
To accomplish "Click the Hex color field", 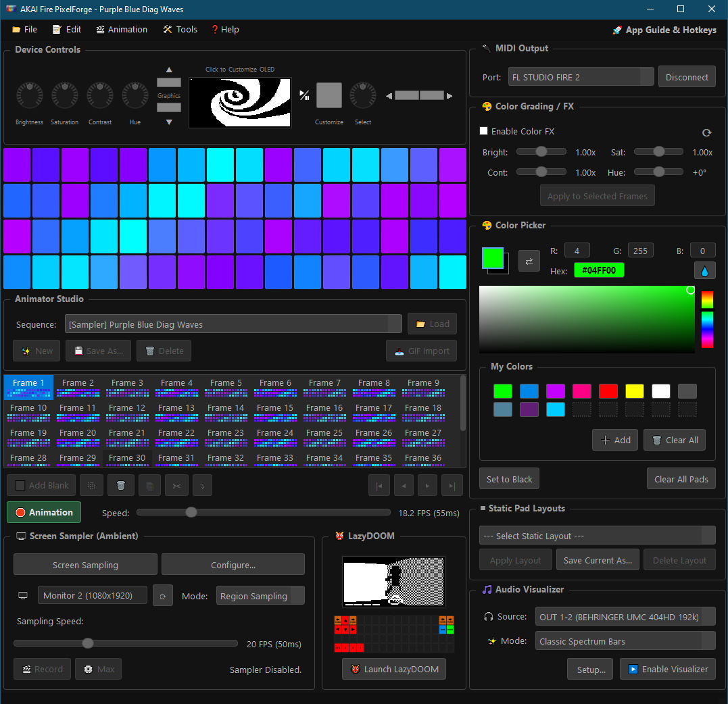I will pyautogui.click(x=599, y=270).
